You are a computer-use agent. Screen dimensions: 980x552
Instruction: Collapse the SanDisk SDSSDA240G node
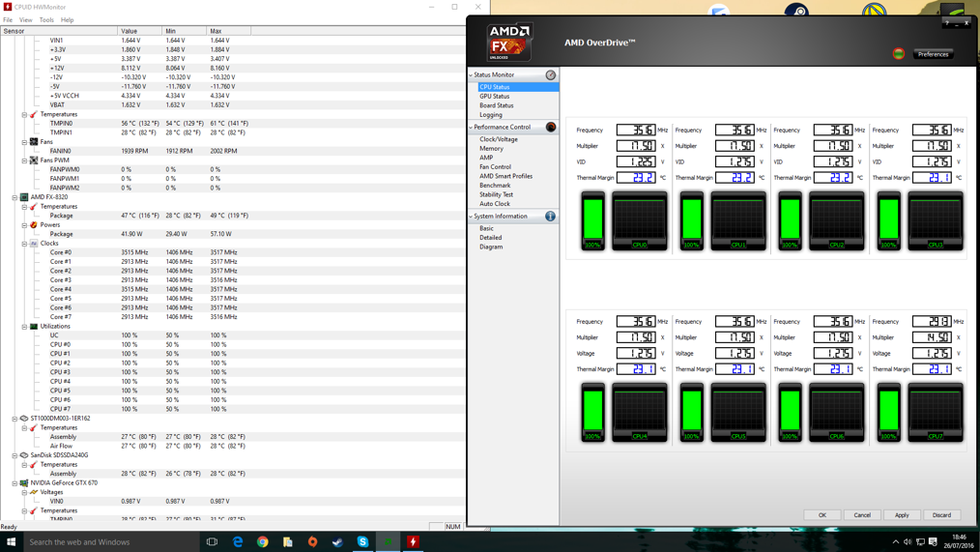[14, 455]
